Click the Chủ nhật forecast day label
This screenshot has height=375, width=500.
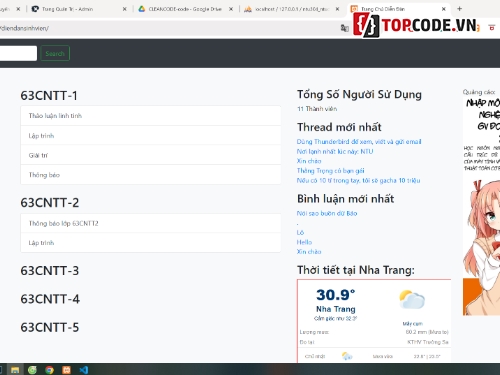click(x=315, y=356)
